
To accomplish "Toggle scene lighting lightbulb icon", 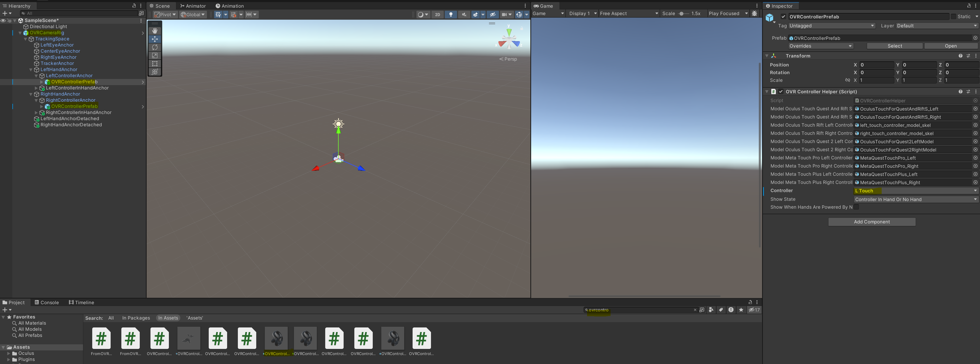I will pyautogui.click(x=451, y=15).
